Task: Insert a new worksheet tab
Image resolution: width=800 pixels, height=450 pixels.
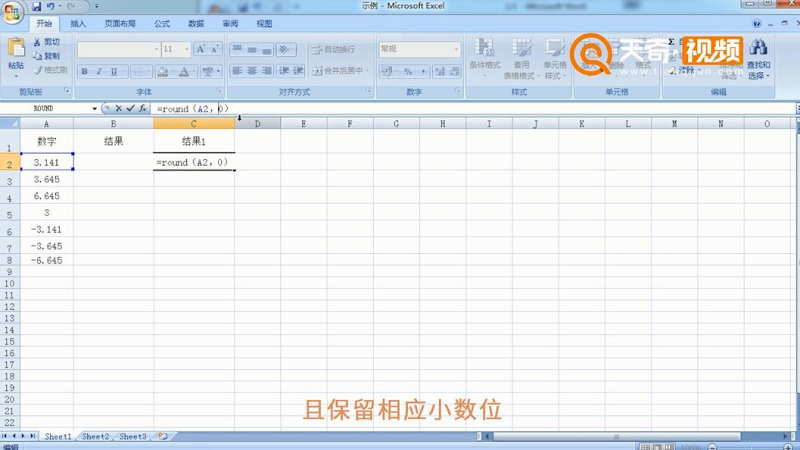Action: coord(163,437)
